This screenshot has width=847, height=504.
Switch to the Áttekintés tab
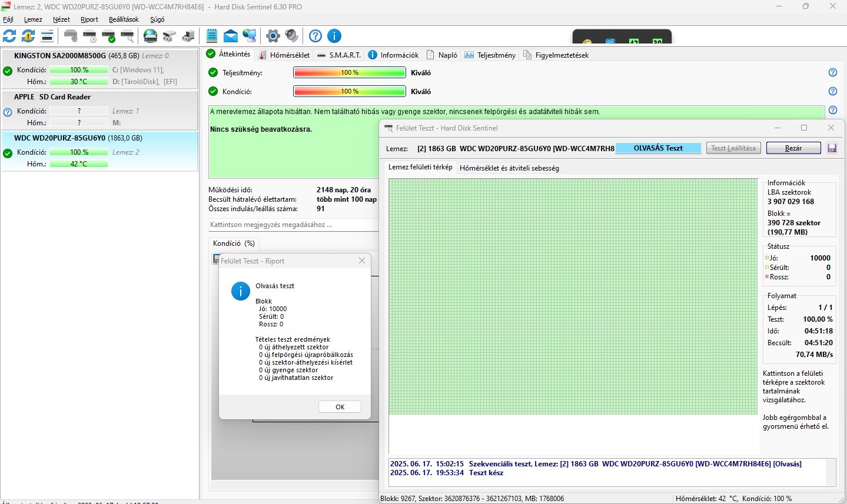tap(229, 54)
